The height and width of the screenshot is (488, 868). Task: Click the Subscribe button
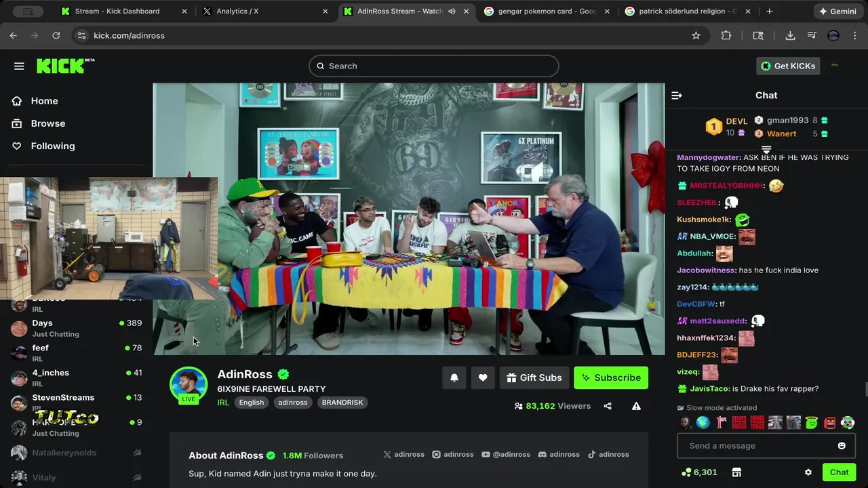(611, 378)
